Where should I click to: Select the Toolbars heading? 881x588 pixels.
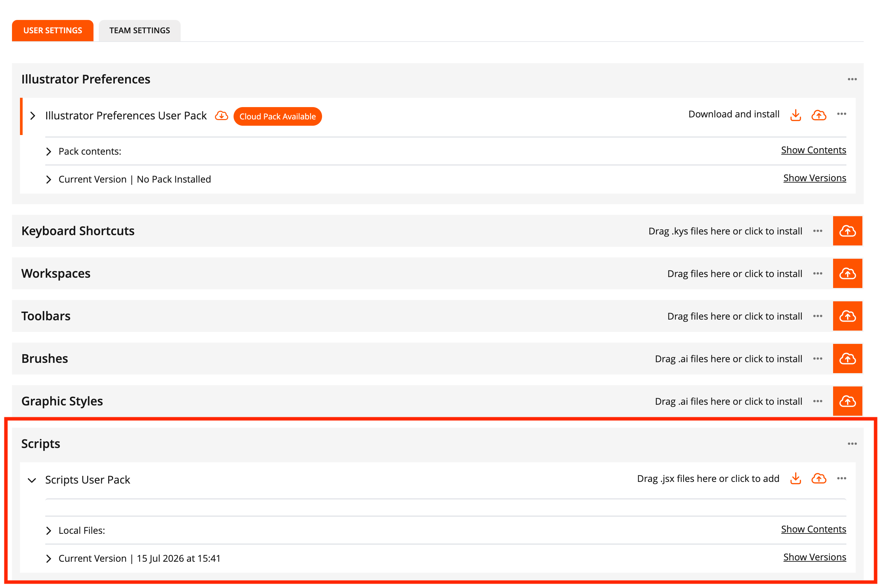click(x=46, y=316)
